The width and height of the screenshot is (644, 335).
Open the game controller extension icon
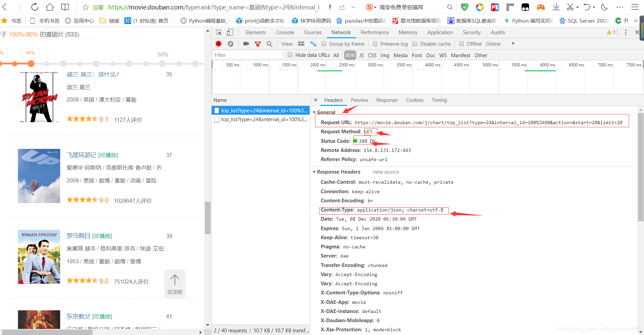(541, 7)
